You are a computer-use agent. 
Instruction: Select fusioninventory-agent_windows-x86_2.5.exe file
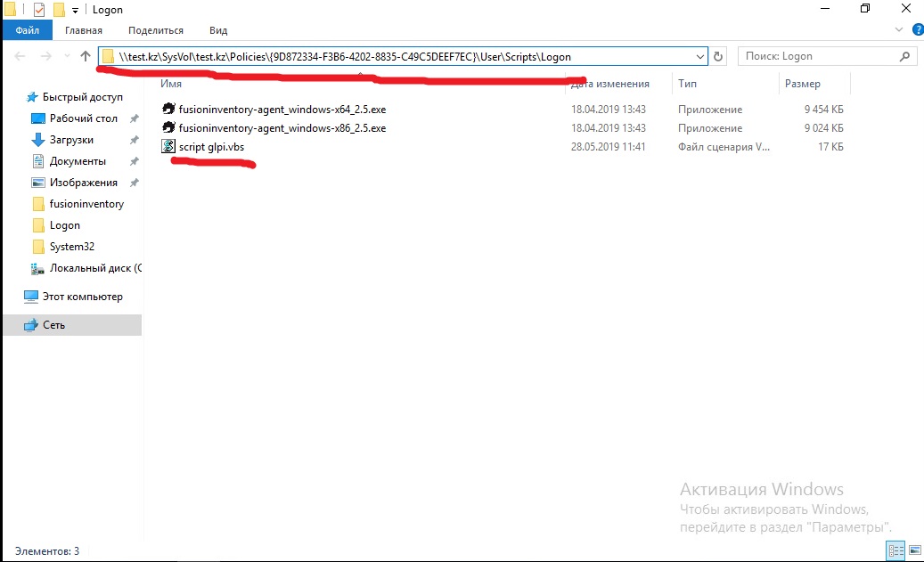point(282,128)
